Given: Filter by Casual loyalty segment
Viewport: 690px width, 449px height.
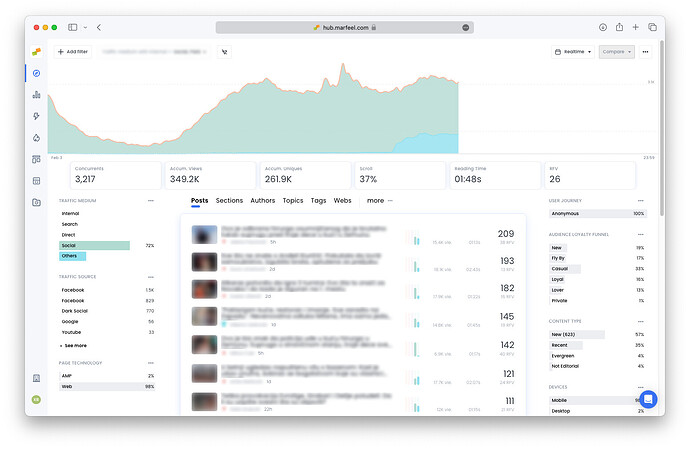Looking at the screenshot, I should [597, 269].
